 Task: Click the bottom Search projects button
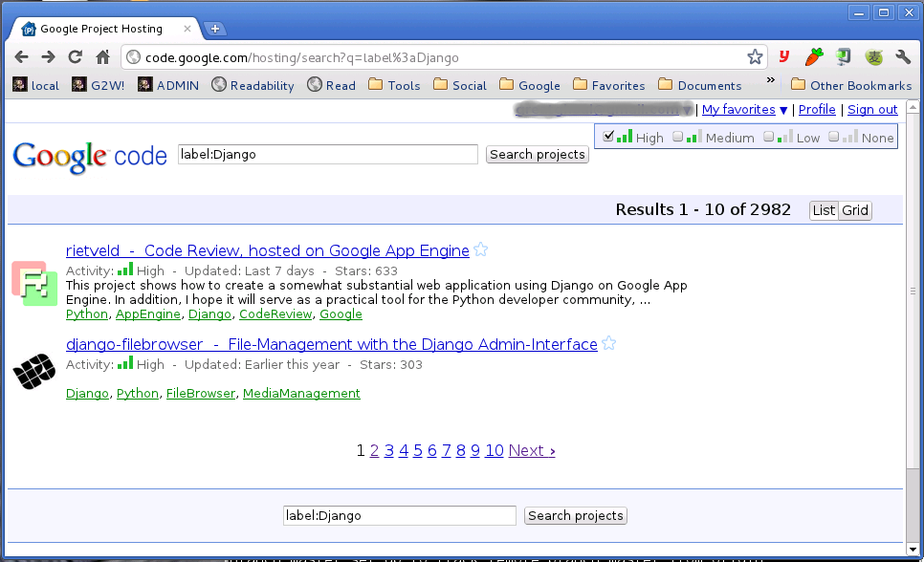[x=576, y=515]
